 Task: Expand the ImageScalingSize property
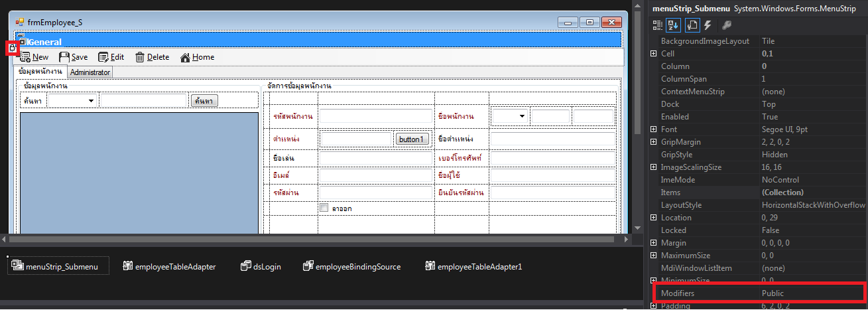click(x=654, y=167)
